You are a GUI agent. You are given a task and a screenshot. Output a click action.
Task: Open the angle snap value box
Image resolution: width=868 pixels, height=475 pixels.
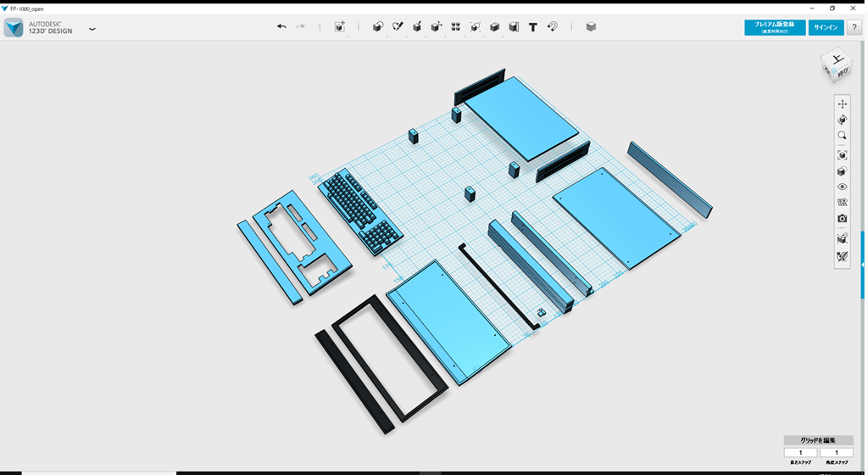coord(836,453)
